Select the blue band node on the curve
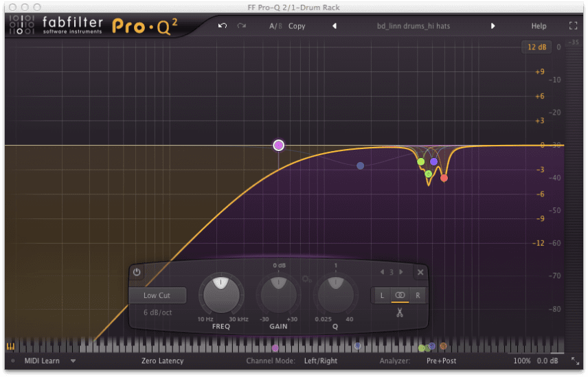 coord(361,165)
